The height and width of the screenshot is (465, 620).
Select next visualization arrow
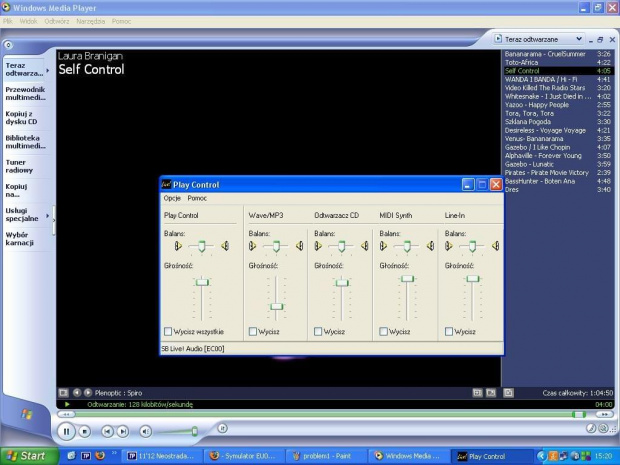point(88,393)
